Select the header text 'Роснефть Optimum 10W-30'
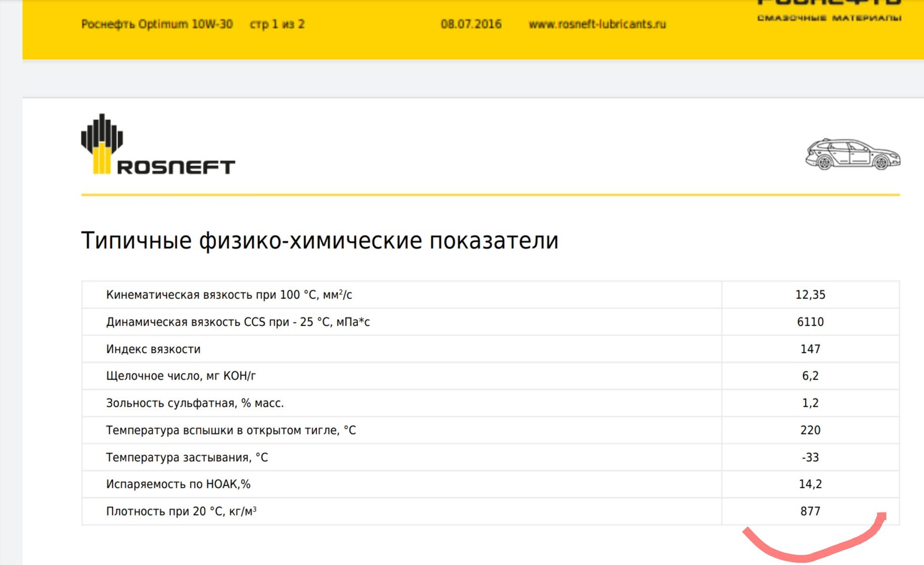The image size is (924, 565). 157,24
